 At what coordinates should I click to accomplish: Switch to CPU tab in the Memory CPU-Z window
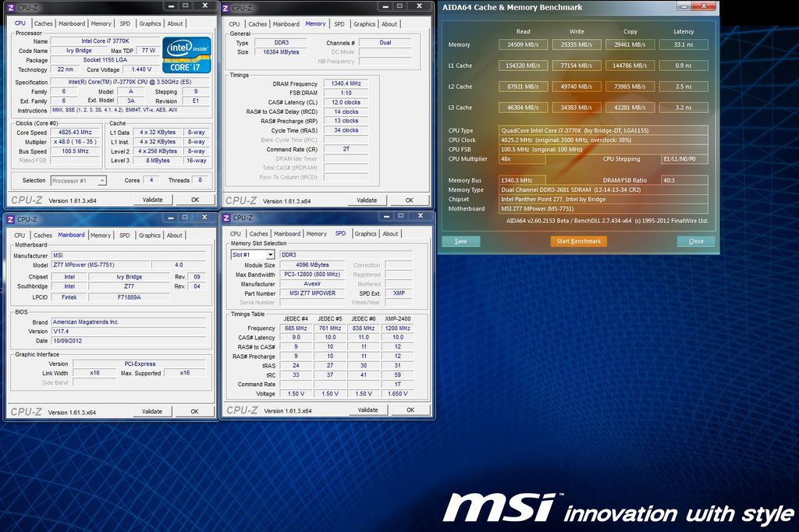pyautogui.click(x=234, y=24)
